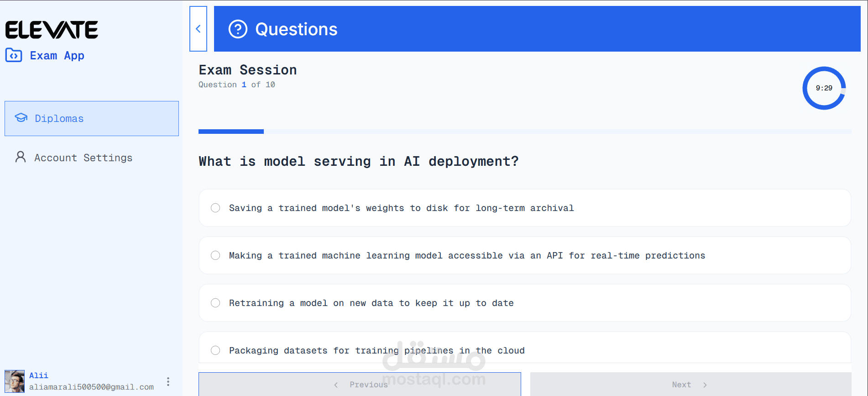This screenshot has height=396, width=868.
Task: Click the Exam App folder code icon
Action: (x=14, y=55)
